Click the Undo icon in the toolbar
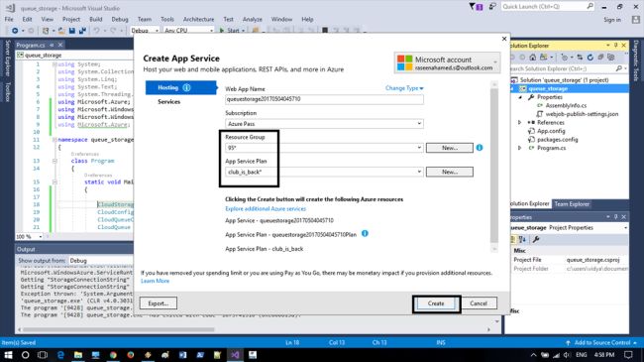 [96, 31]
